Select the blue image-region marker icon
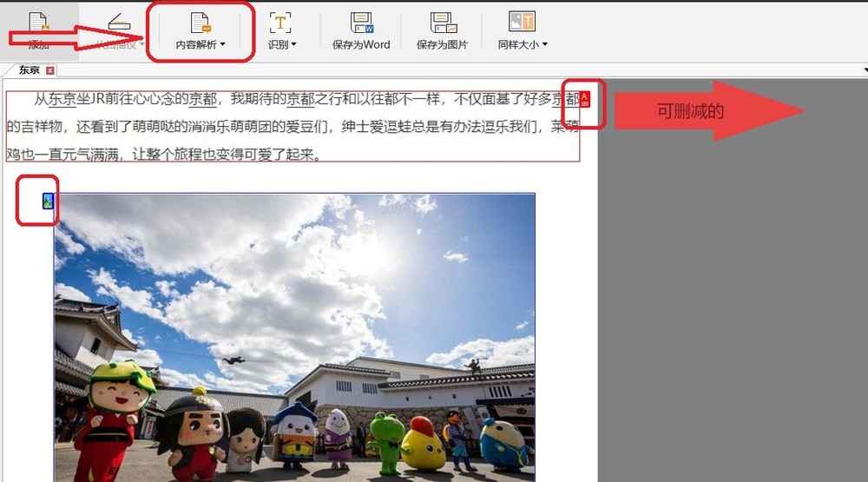Viewport: 868px width, 482px height. coord(48,201)
